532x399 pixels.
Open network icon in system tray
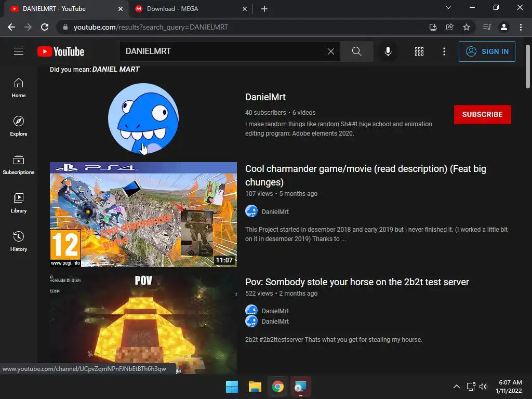point(471,387)
